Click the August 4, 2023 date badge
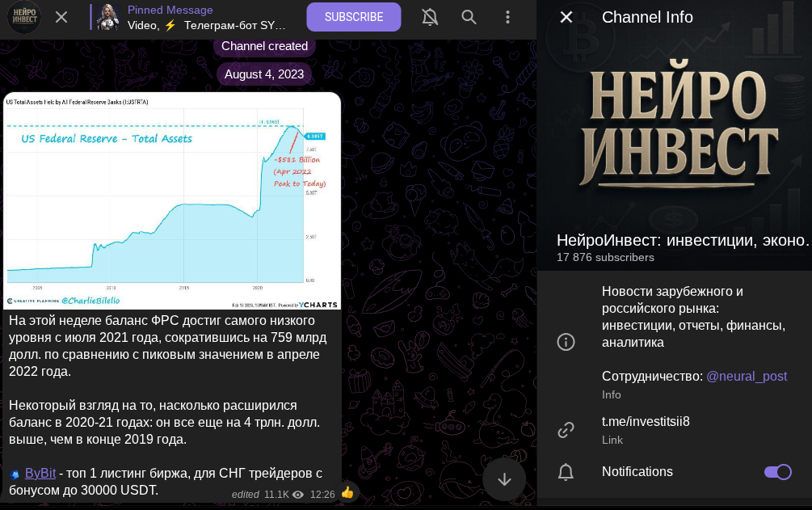Image resolution: width=812 pixels, height=510 pixels. (264, 74)
